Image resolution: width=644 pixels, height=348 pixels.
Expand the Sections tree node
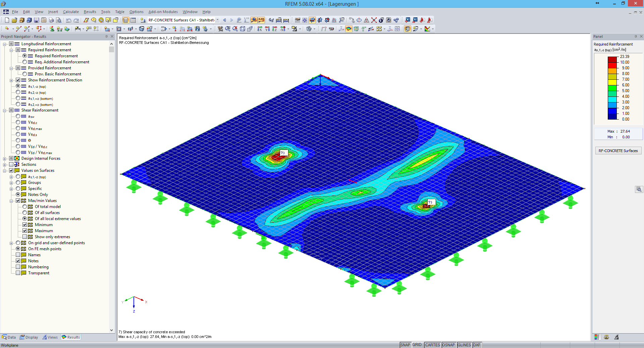pyautogui.click(x=5, y=164)
